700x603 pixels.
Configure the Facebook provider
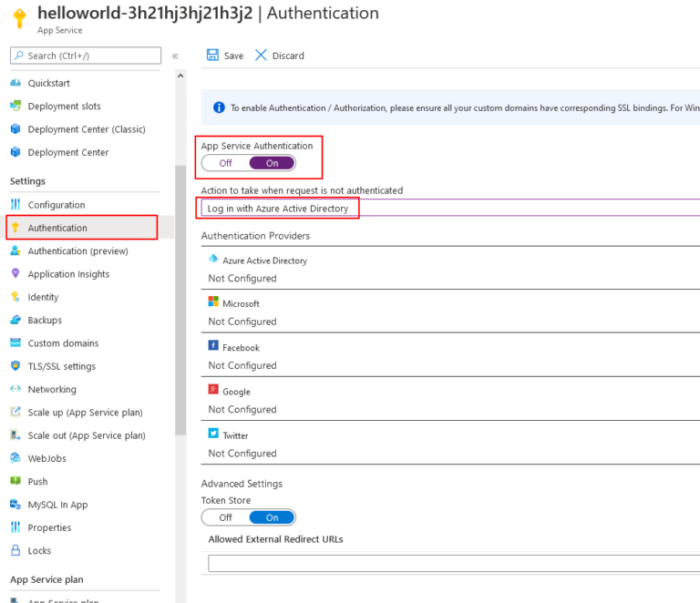(450, 355)
